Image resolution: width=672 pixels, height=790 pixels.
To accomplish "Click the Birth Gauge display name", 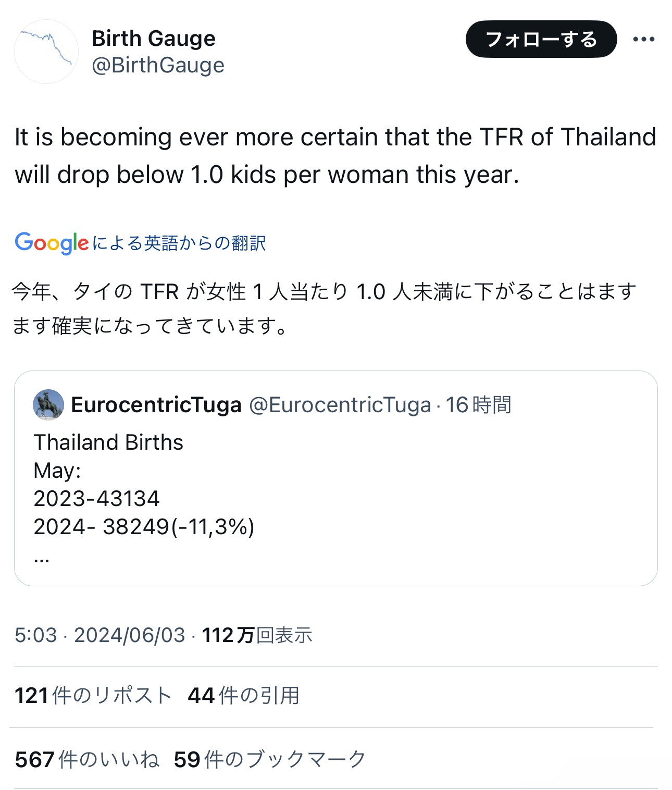I will 154,39.
